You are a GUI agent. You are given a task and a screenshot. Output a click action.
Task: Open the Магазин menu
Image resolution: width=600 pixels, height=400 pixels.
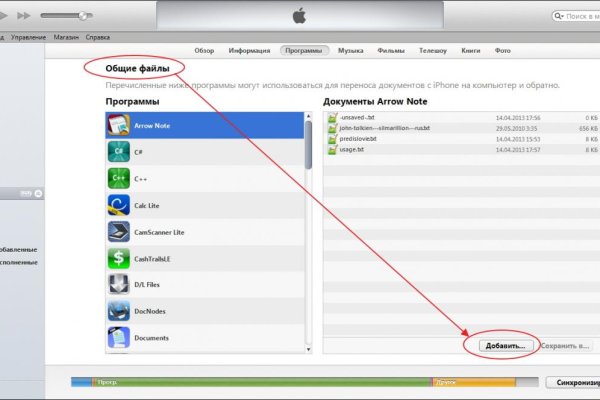(66, 36)
